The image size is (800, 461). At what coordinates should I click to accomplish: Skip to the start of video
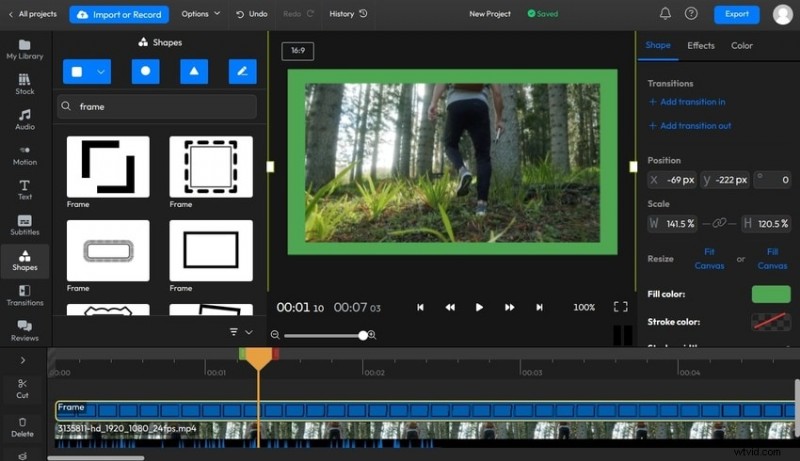click(420, 308)
